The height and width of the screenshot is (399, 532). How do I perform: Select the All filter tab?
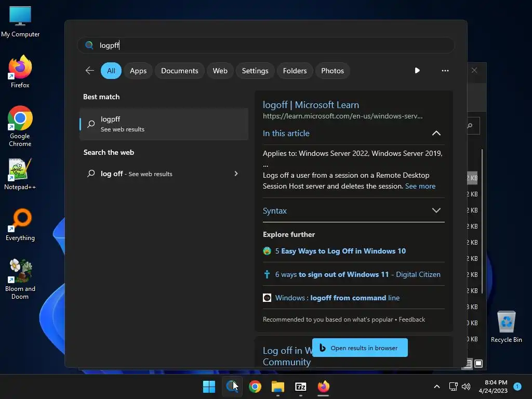pyautogui.click(x=111, y=71)
